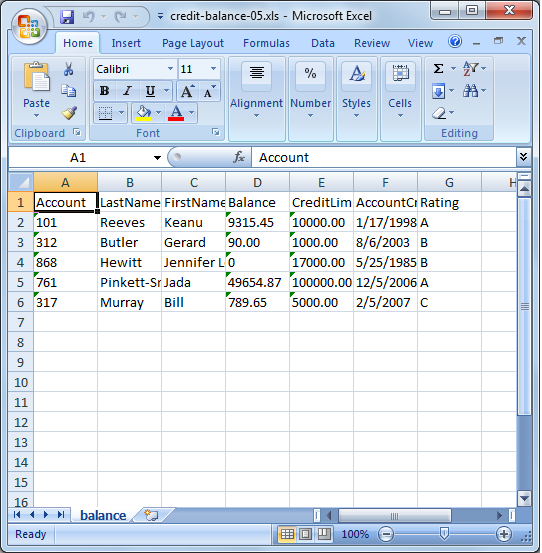Screen dimensions: 542x553
Task: Open the Calibri font name dropdown
Action: point(171,68)
